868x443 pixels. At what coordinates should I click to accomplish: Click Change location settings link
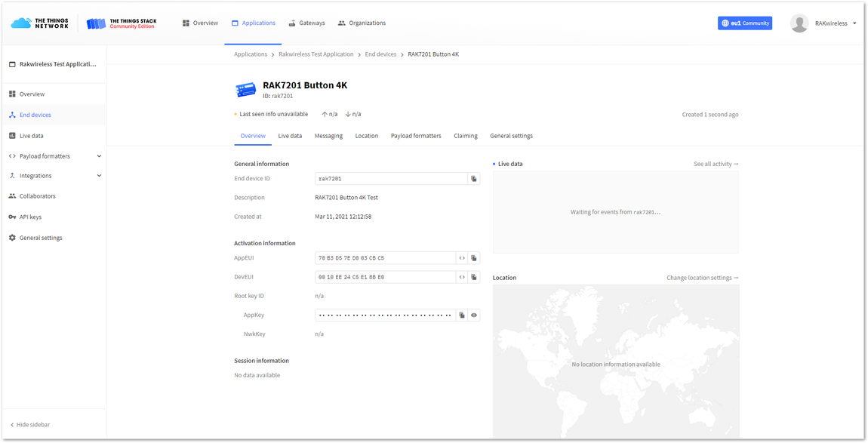(703, 278)
